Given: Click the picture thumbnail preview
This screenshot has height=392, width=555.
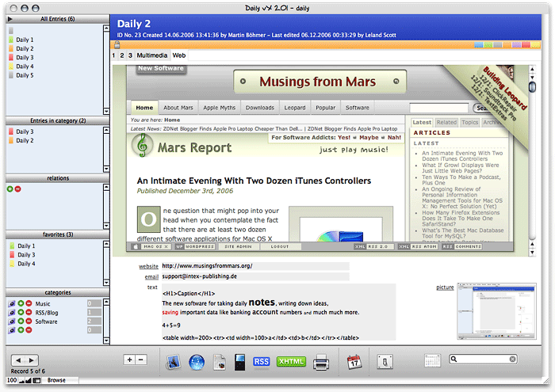Looking at the screenshot, I should pos(496,310).
